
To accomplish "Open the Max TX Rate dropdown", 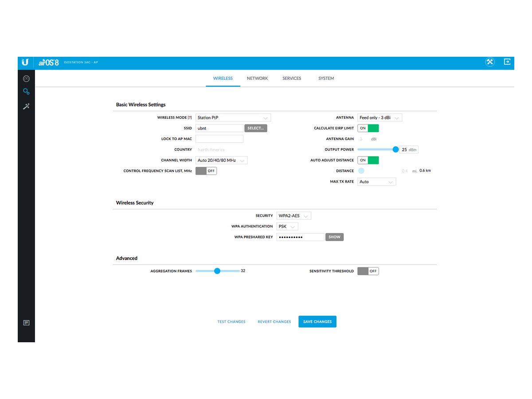I will (377, 182).
